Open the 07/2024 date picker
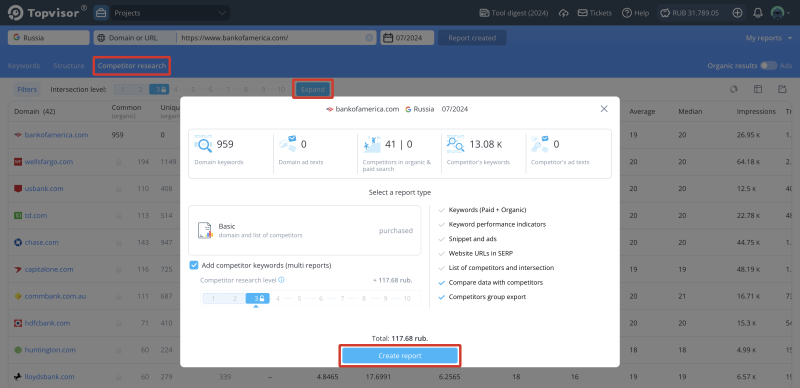This screenshot has width=800, height=388. tap(407, 38)
